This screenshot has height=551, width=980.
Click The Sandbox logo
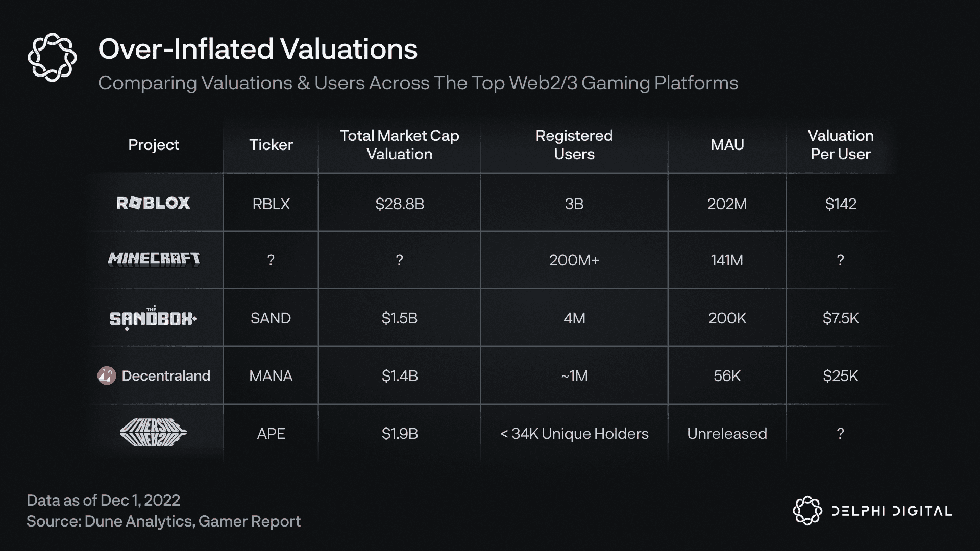click(153, 318)
